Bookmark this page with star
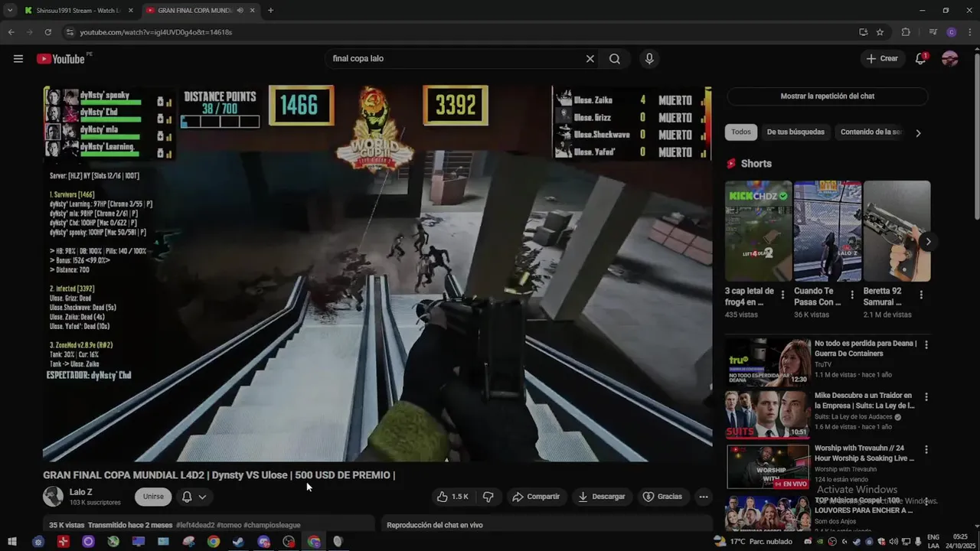The width and height of the screenshot is (980, 551). pos(880,32)
